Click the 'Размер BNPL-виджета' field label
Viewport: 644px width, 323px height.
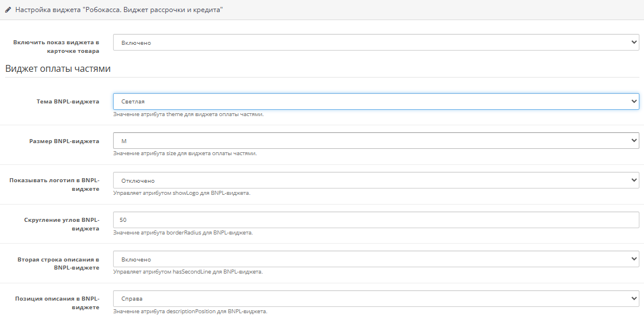point(64,141)
